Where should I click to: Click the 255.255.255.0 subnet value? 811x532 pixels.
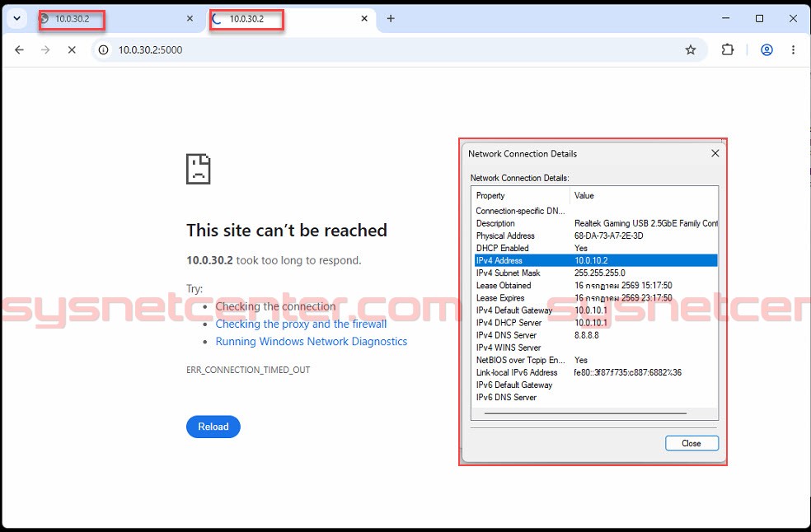pyautogui.click(x=599, y=273)
